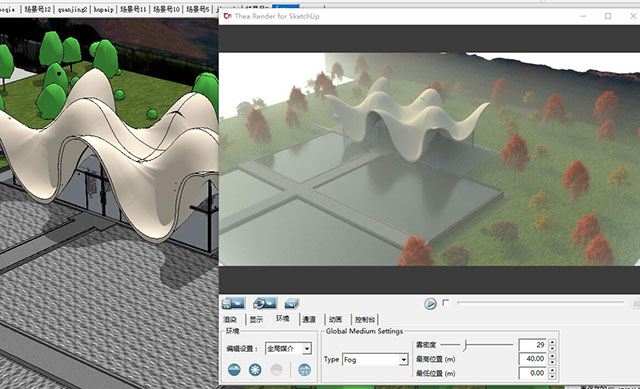Open the 通道 tab
The width and height of the screenshot is (640, 389).
pos(309,319)
